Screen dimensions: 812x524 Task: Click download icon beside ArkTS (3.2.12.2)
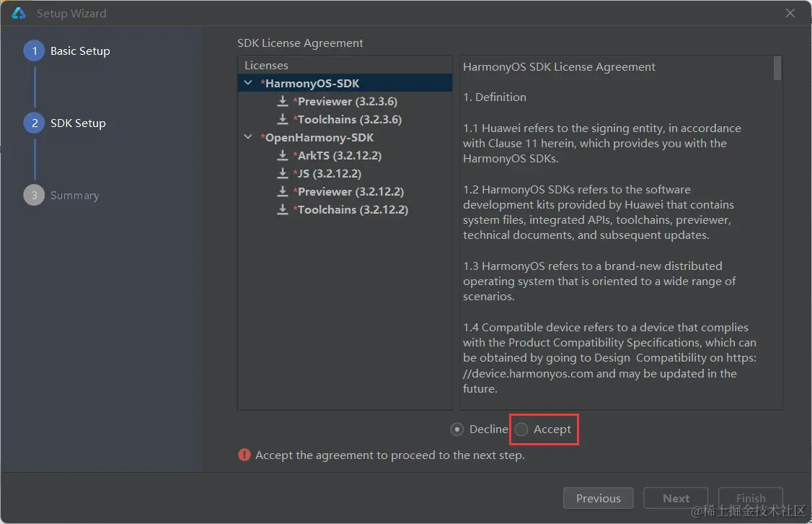coord(283,155)
